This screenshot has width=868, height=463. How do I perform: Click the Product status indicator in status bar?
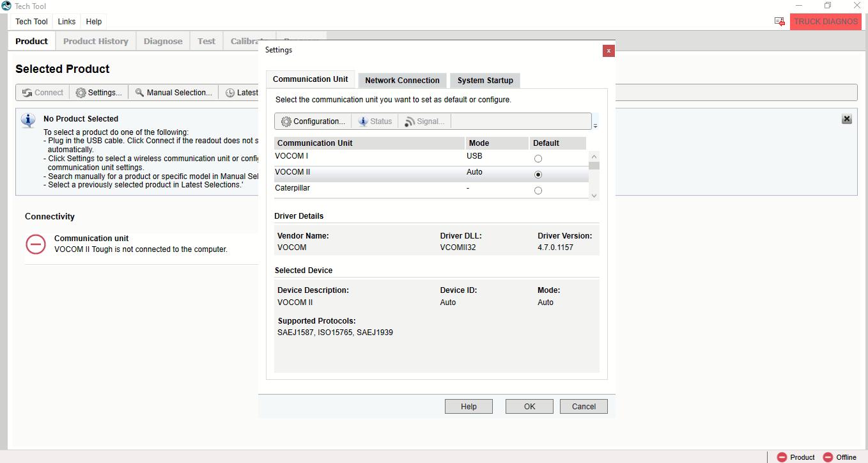coord(796,457)
